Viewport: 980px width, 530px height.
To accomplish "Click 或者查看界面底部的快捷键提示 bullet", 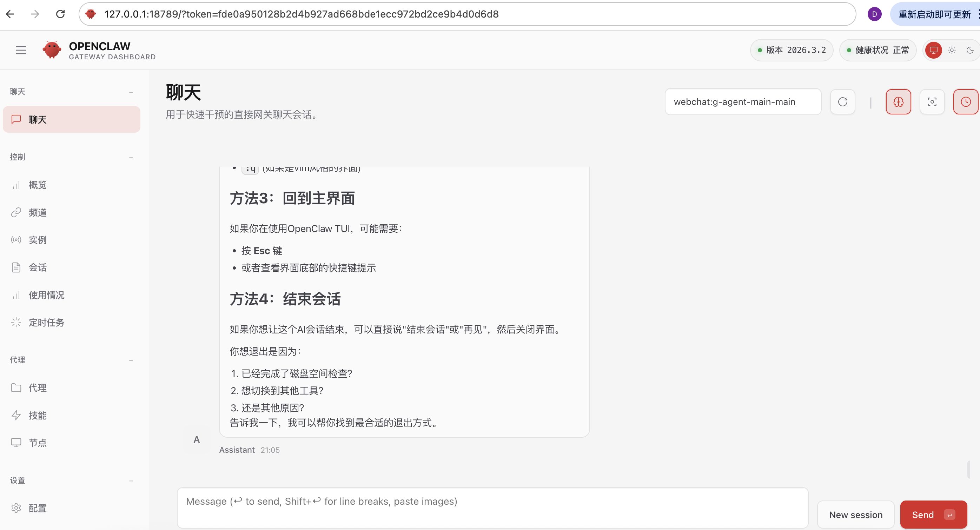I will (309, 268).
